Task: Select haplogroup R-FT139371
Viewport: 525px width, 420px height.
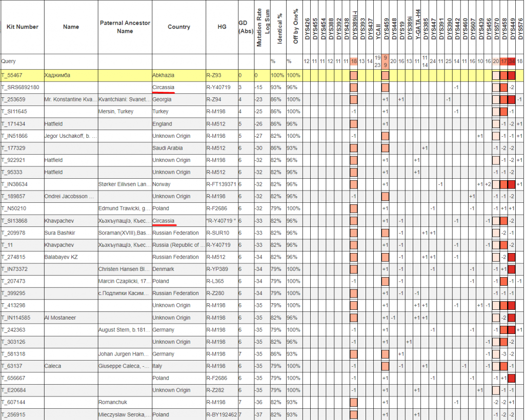Action: click(x=221, y=184)
